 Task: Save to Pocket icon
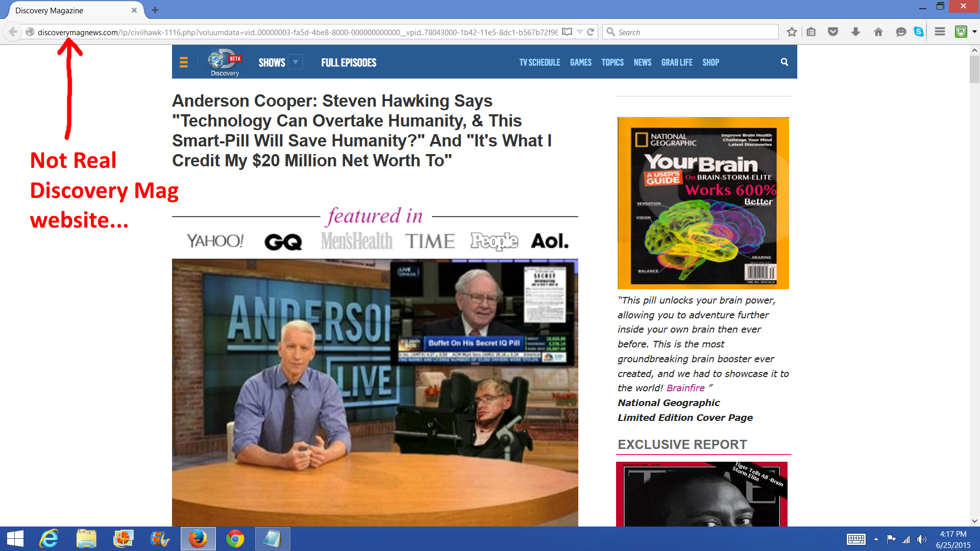click(x=833, y=32)
